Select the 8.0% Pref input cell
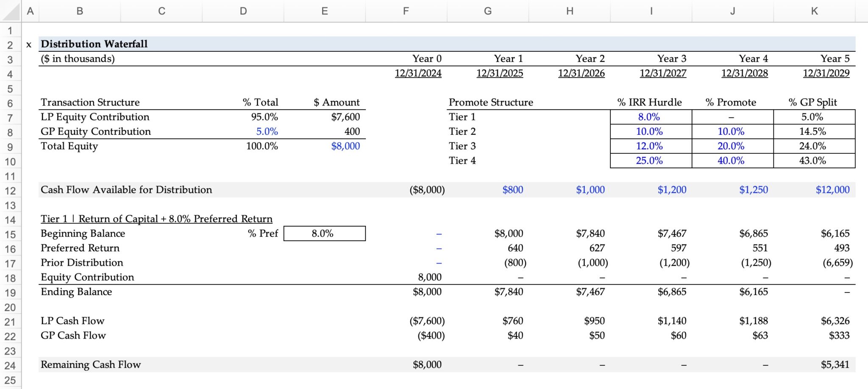The image size is (868, 389). tap(324, 233)
